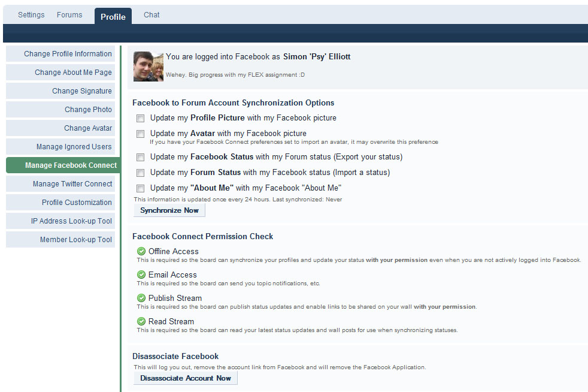Enable syncing "About Me" with Facebook
This screenshot has height=392, width=588.
click(140, 189)
